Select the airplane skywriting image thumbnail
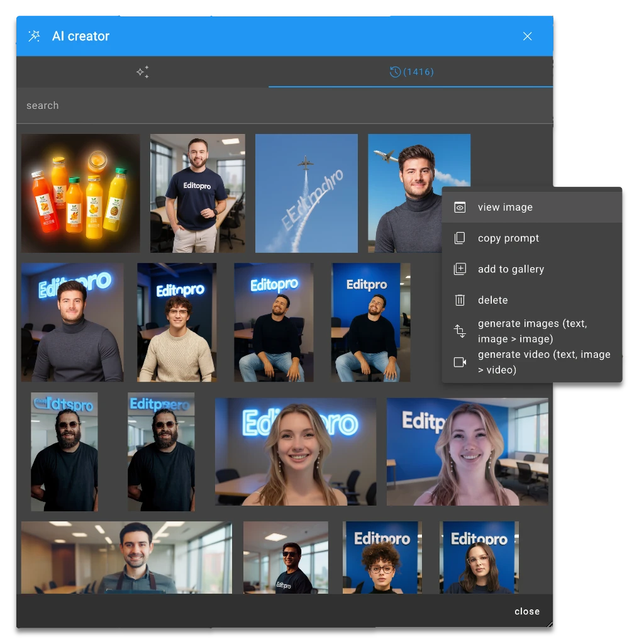Viewport: 644px width, 644px height. 306,193
